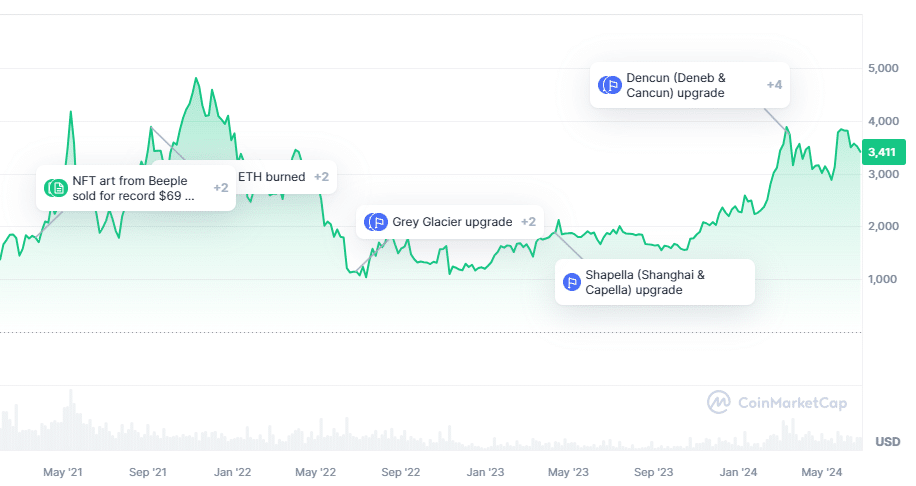
Task: Open the ETH burned event label
Action: coord(272,177)
